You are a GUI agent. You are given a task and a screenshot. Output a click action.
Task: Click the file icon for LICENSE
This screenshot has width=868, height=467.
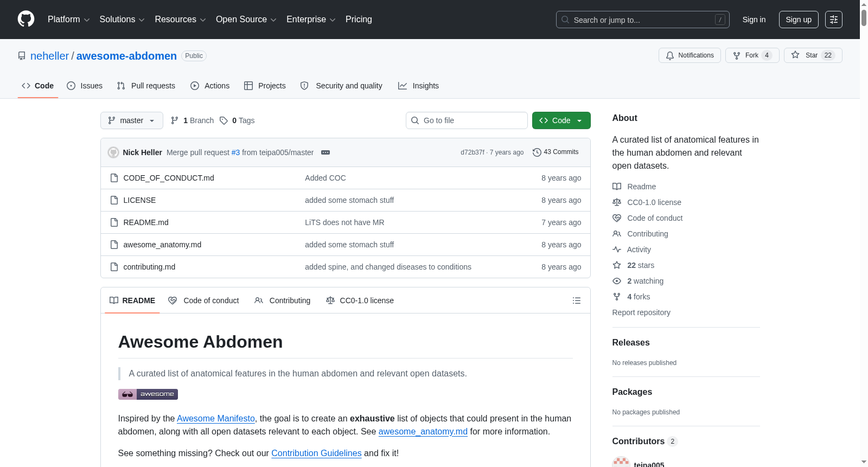click(114, 200)
